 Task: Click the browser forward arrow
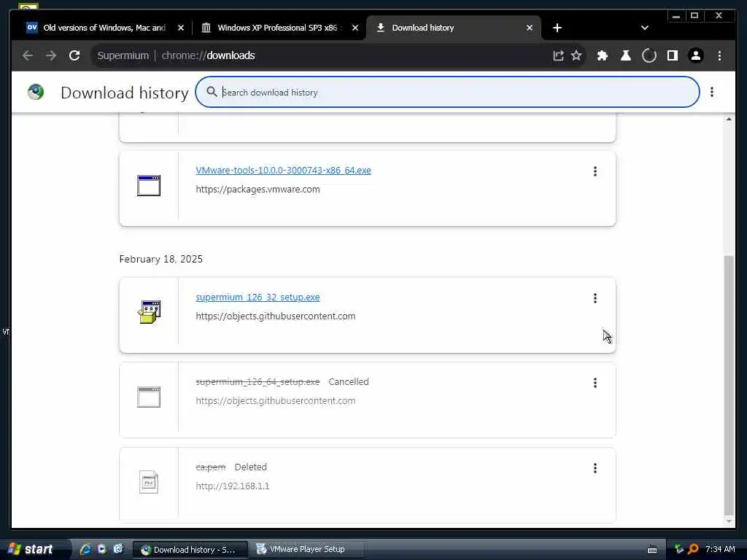(x=51, y=55)
